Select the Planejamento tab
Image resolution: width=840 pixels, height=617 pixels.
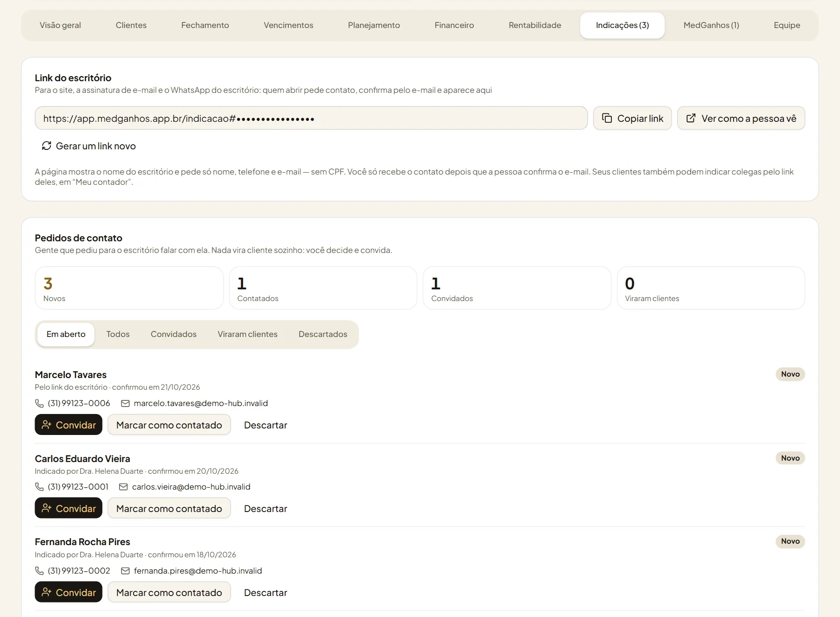(374, 25)
